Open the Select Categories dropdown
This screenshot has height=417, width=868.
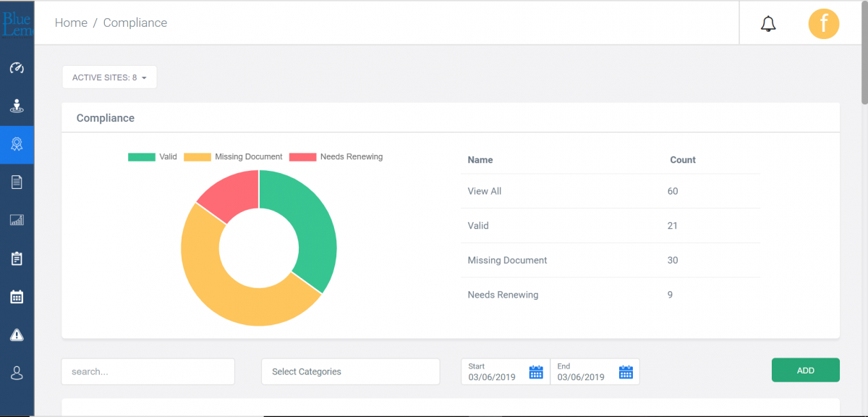tap(350, 371)
